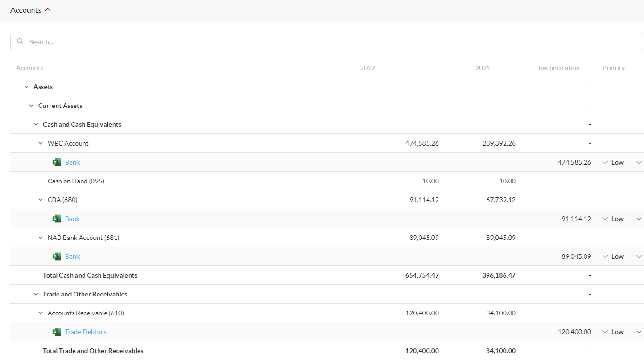Open the Trade Debtors workpaper link
644x362 pixels.
86,332
